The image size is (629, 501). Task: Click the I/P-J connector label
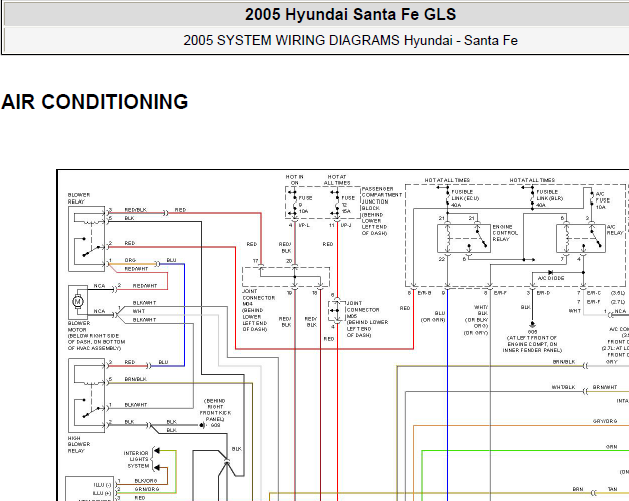(346, 225)
